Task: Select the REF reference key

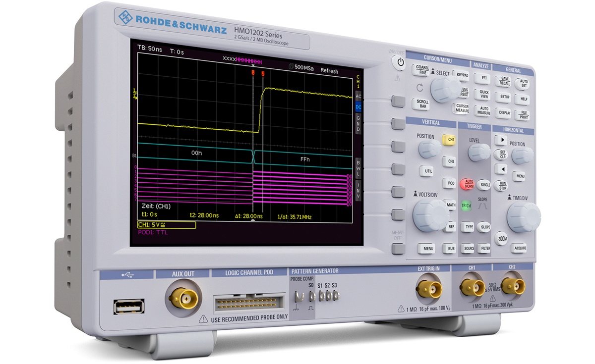Action: (450, 226)
